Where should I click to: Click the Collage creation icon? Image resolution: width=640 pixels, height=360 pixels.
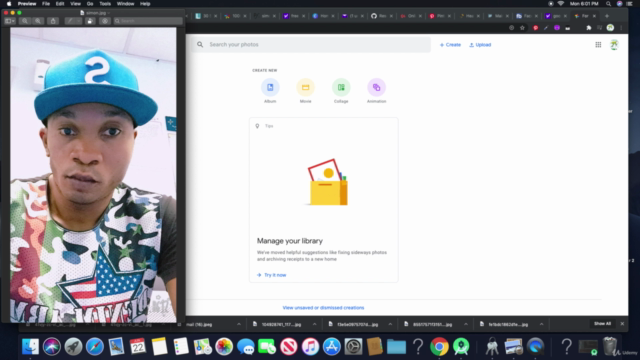tap(341, 87)
